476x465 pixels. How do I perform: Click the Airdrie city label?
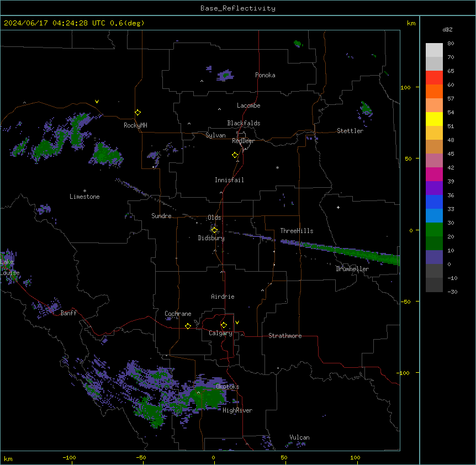pos(223,297)
